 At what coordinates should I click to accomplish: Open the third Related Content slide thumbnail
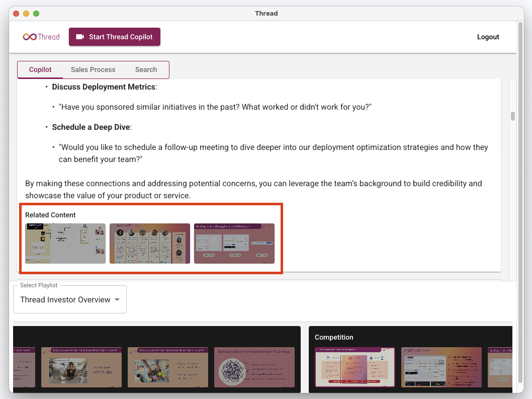[234, 244]
